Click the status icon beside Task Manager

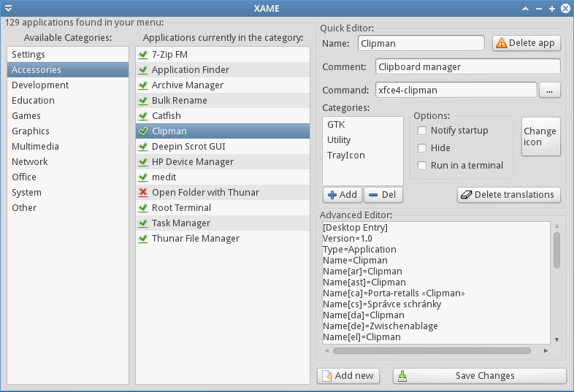pyautogui.click(x=143, y=223)
